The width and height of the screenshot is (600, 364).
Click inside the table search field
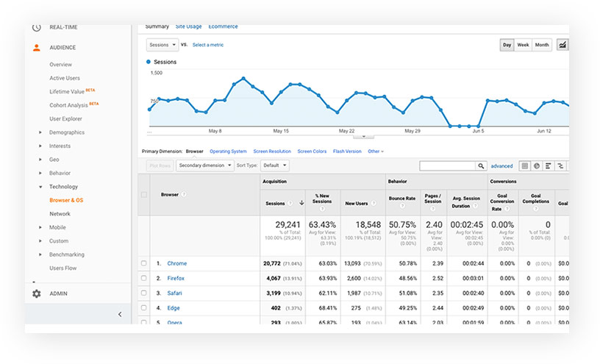click(x=447, y=166)
